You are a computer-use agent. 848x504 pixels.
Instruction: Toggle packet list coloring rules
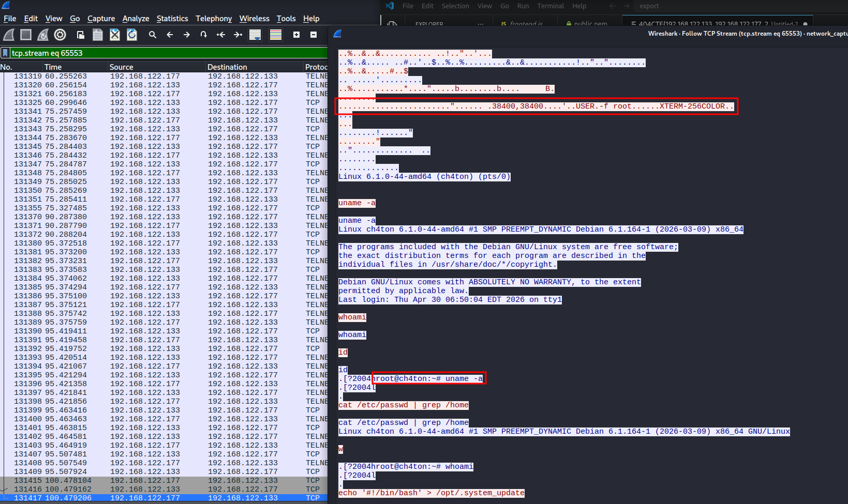[x=276, y=35]
